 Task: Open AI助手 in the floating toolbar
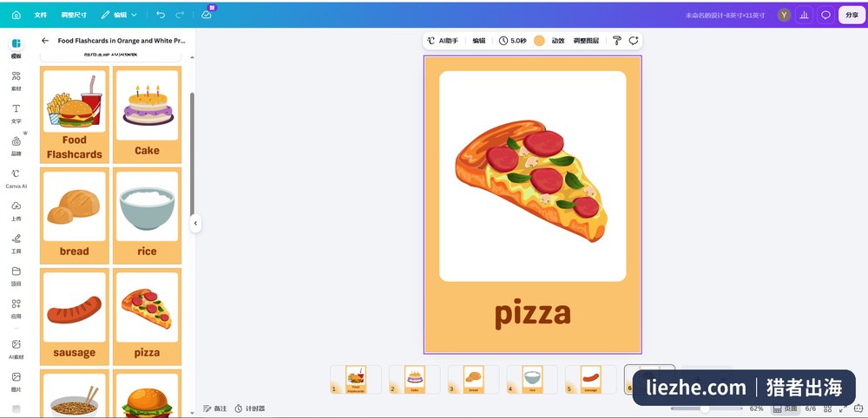pyautogui.click(x=443, y=41)
